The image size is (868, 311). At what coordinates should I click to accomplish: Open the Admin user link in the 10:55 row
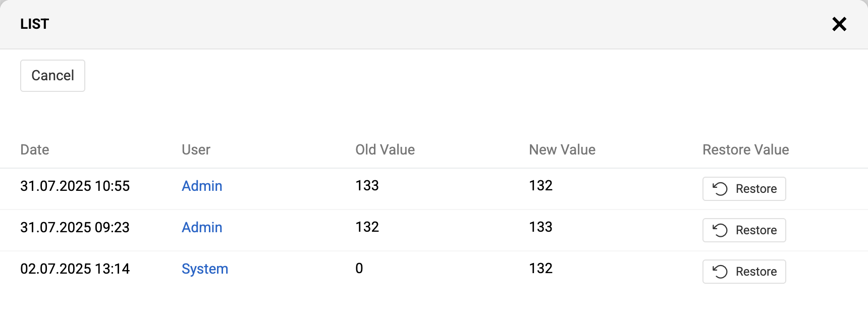202,186
